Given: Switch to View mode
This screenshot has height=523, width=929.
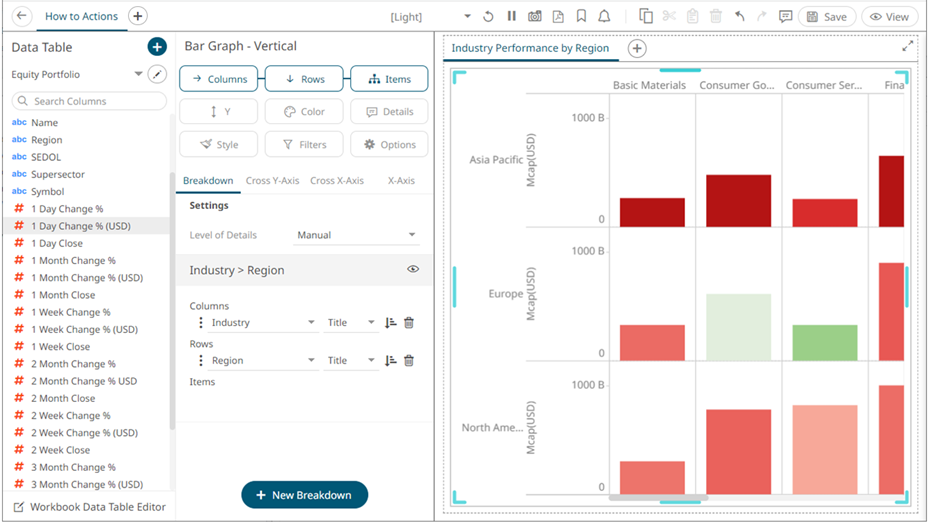Looking at the screenshot, I should tap(889, 17).
